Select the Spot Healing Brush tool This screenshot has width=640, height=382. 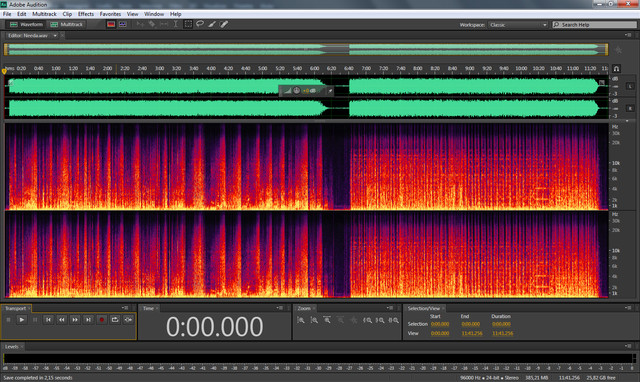point(224,24)
